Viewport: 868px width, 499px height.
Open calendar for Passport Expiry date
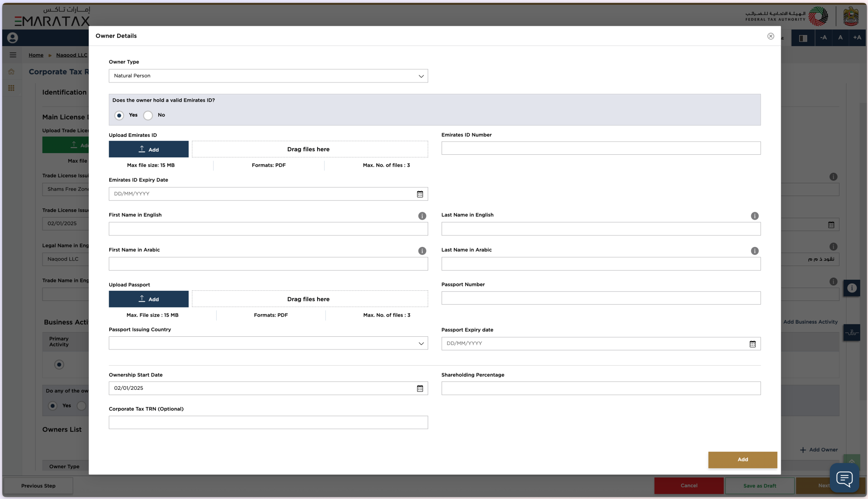coord(752,344)
